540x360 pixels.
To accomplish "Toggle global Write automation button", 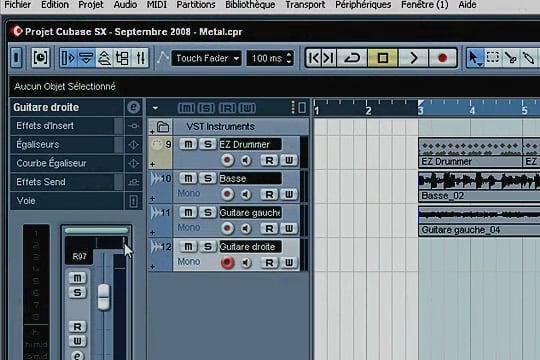I will (x=247, y=108).
